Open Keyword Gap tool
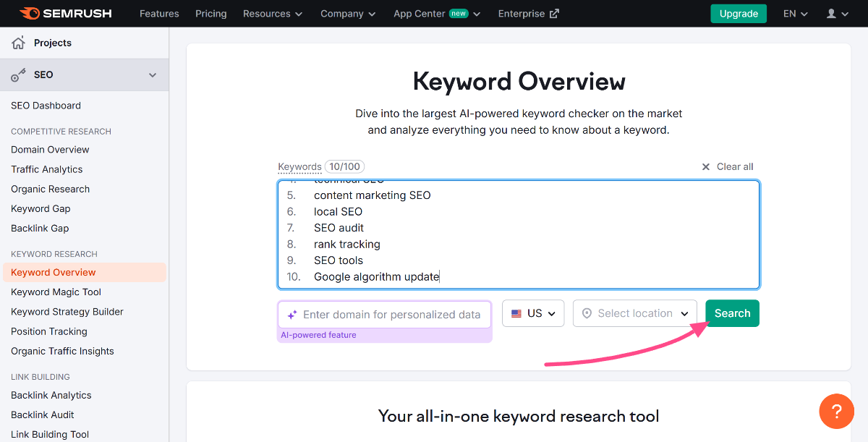The image size is (868, 442). [x=41, y=208]
